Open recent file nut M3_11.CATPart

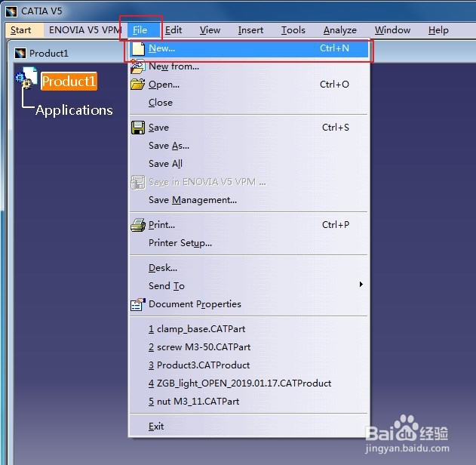249,402
